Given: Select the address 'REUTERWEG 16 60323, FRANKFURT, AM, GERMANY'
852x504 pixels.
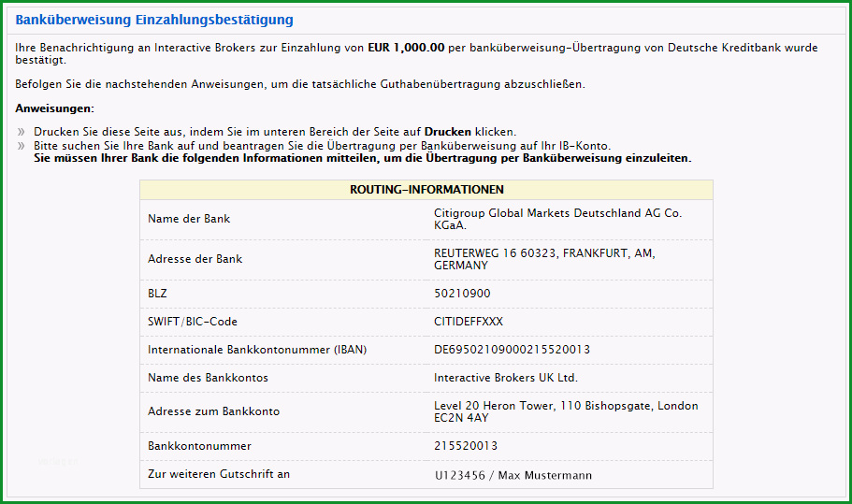Looking at the screenshot, I should tap(544, 259).
